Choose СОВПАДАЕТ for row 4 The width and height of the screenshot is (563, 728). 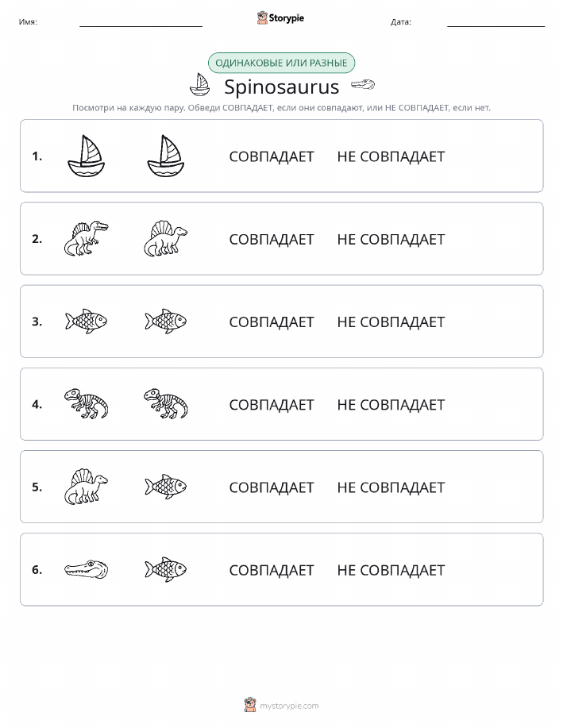[272, 405]
